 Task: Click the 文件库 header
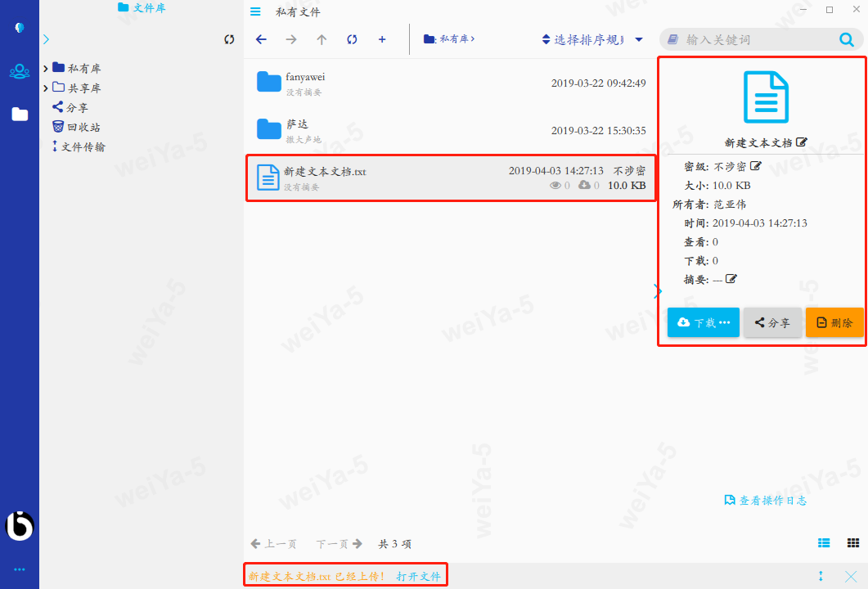click(x=142, y=7)
